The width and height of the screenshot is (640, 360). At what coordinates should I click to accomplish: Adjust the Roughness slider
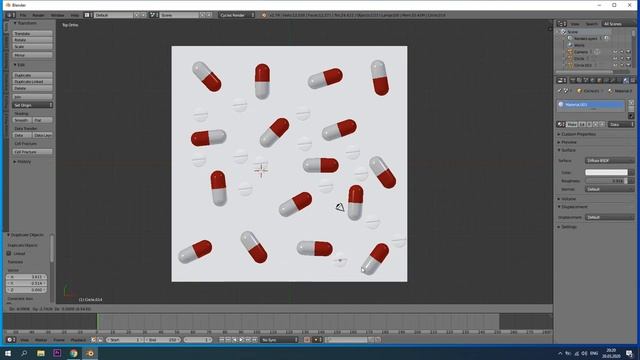click(606, 180)
